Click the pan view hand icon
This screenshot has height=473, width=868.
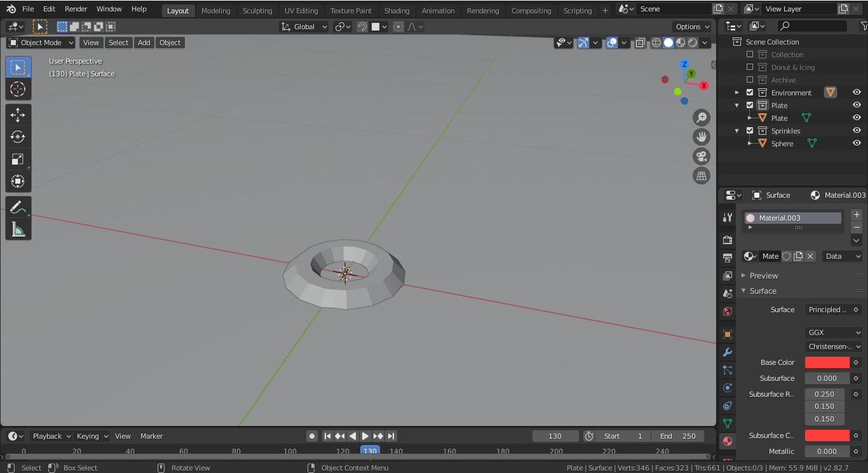[x=702, y=137]
